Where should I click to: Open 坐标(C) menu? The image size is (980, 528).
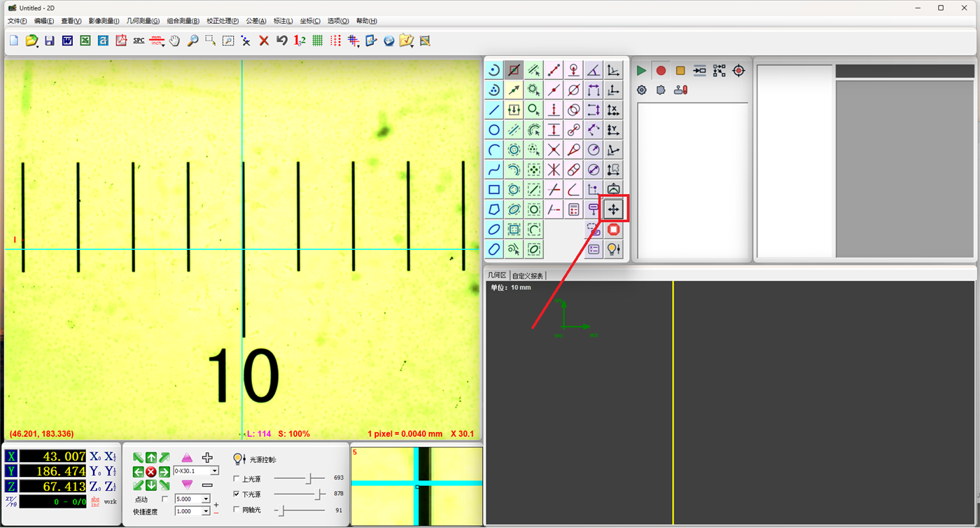tap(310, 21)
